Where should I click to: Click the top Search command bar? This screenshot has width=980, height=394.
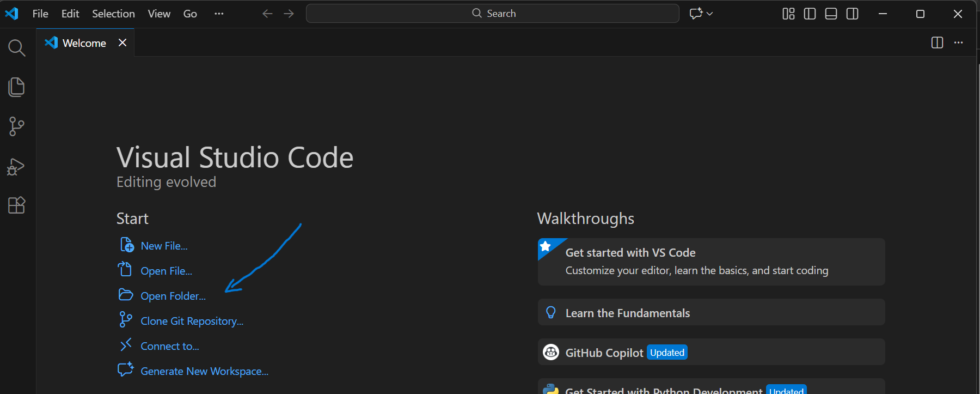point(493,14)
